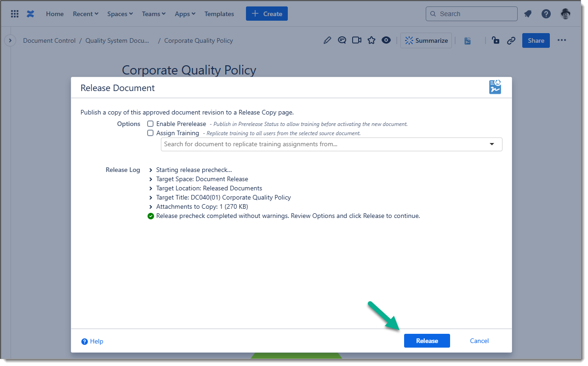The width and height of the screenshot is (588, 366).
Task: Click the Release button
Action: [x=427, y=341]
